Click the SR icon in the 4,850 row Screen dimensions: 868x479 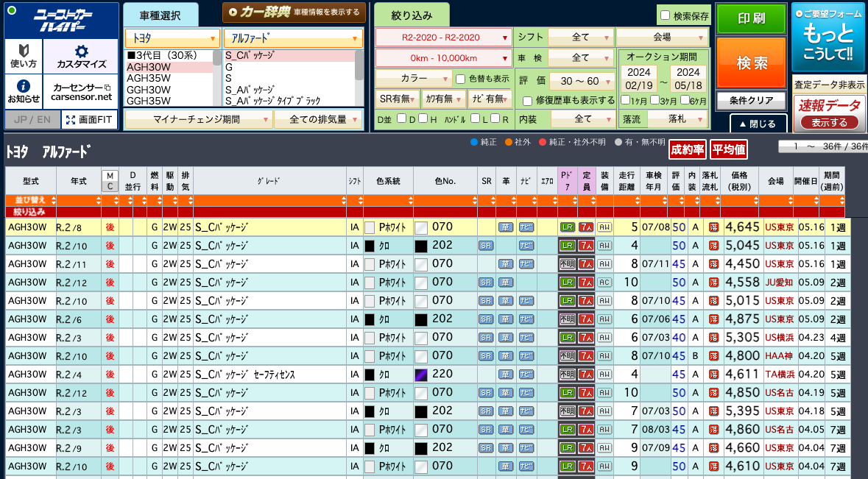[x=486, y=393]
